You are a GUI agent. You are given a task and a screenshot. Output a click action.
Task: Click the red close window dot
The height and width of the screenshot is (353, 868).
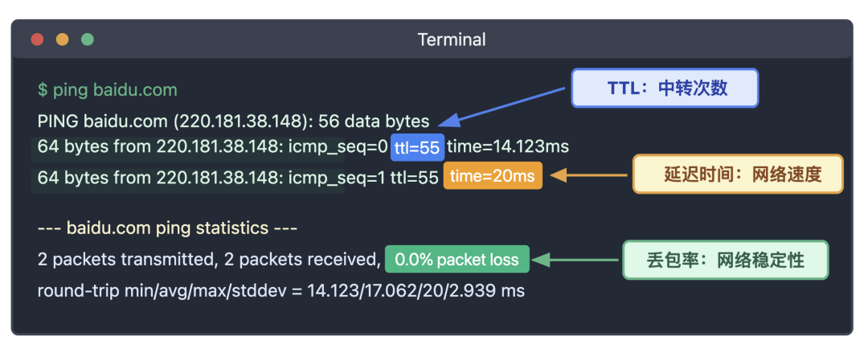point(37,39)
